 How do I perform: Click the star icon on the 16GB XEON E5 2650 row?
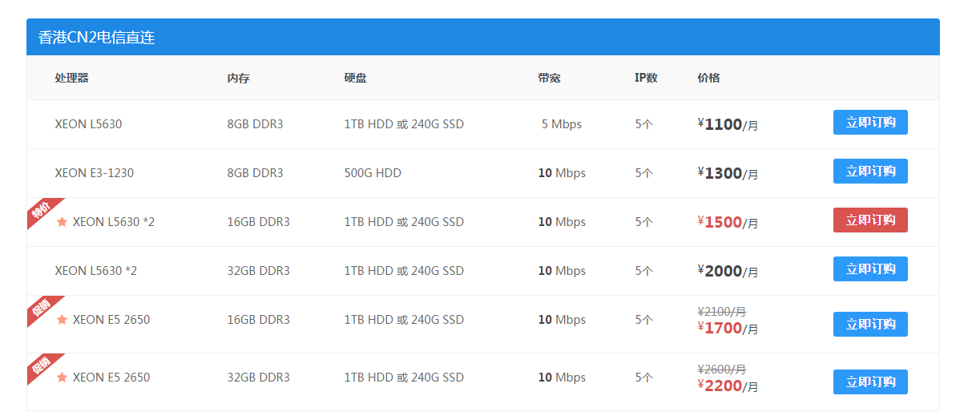[x=62, y=320]
